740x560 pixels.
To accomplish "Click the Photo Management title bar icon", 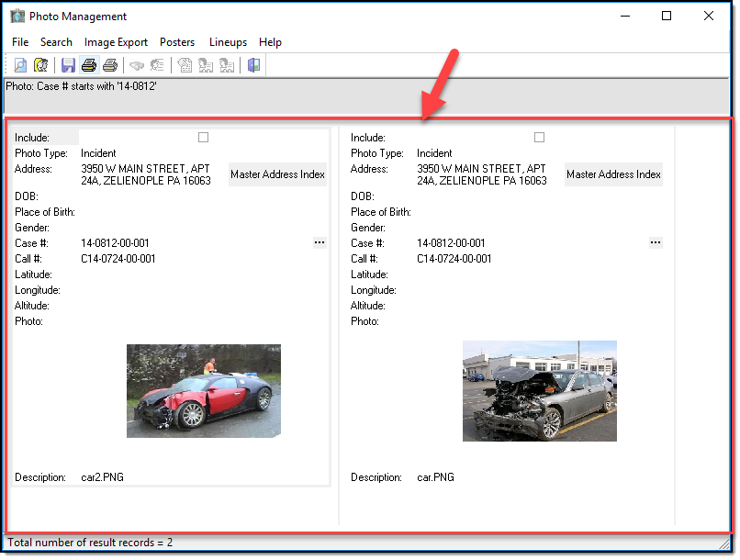I will coord(17,16).
